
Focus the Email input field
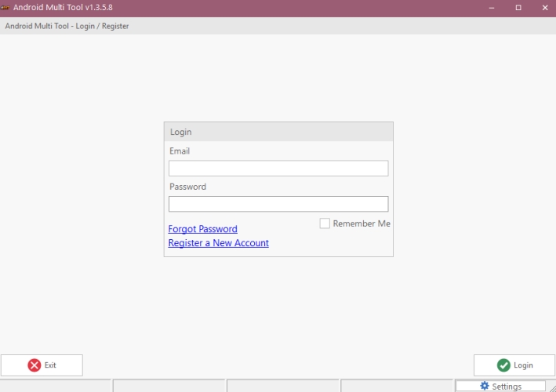(x=278, y=168)
